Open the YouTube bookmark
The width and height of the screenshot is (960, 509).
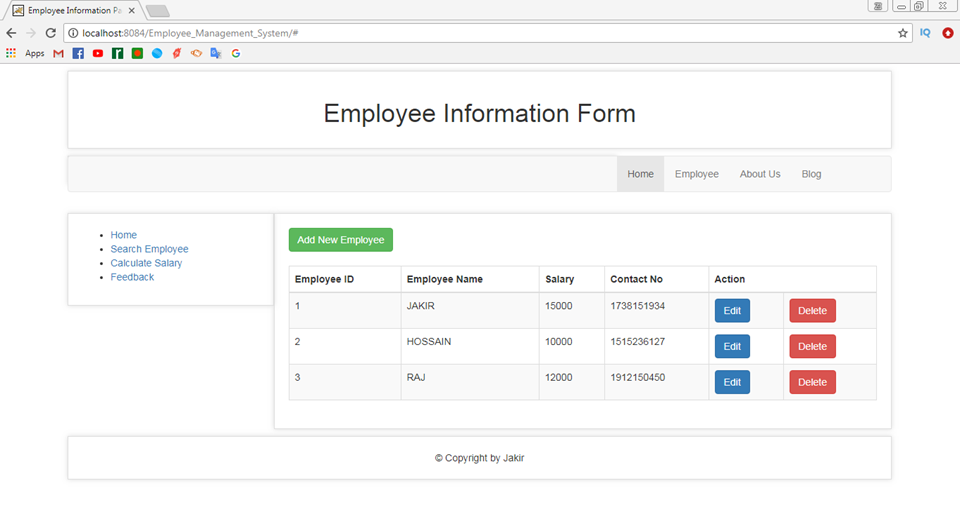(98, 53)
